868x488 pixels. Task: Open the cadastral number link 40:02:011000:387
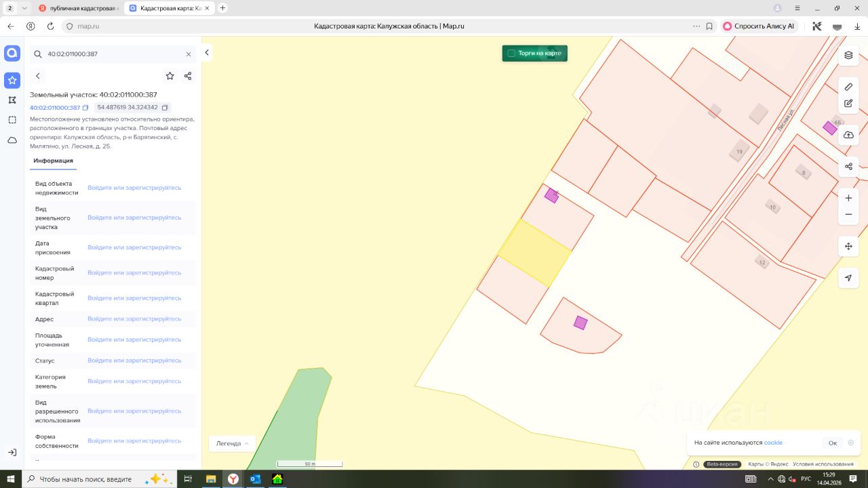55,108
